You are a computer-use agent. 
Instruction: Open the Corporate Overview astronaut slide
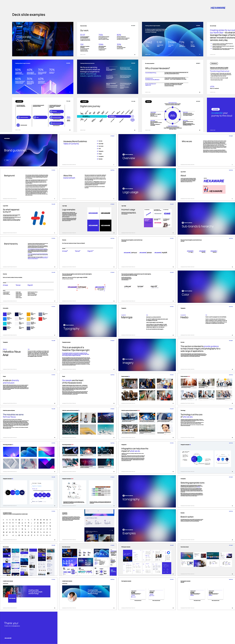(43, 39)
